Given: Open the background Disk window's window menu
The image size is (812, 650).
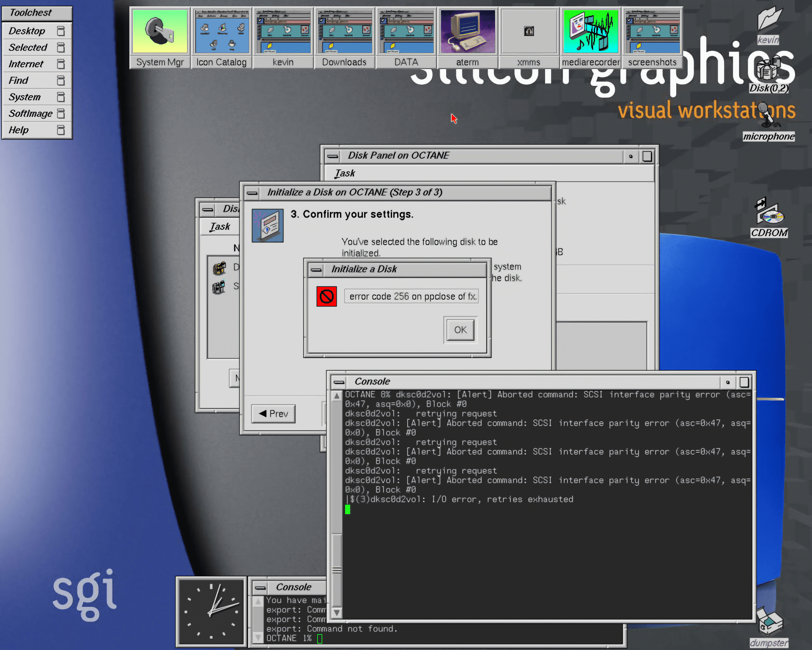Looking at the screenshot, I should point(208,209).
